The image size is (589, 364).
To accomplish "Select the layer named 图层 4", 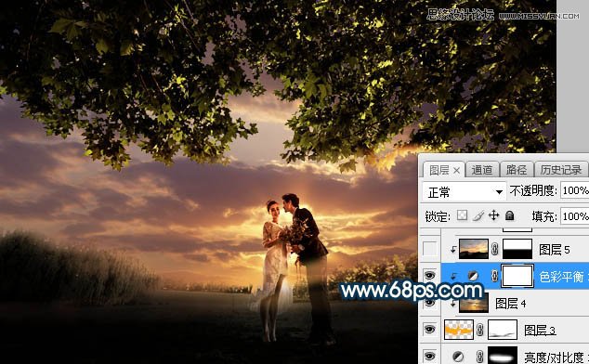I will 510,303.
